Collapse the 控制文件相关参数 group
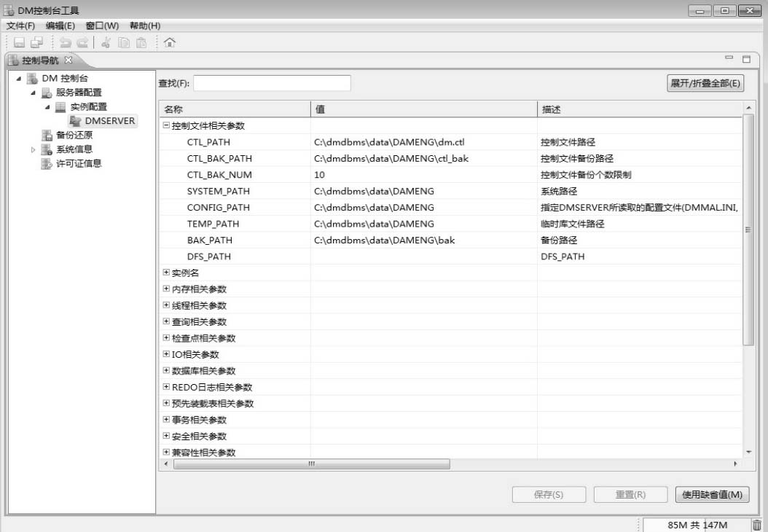This screenshot has height=532, width=768. tap(166, 126)
